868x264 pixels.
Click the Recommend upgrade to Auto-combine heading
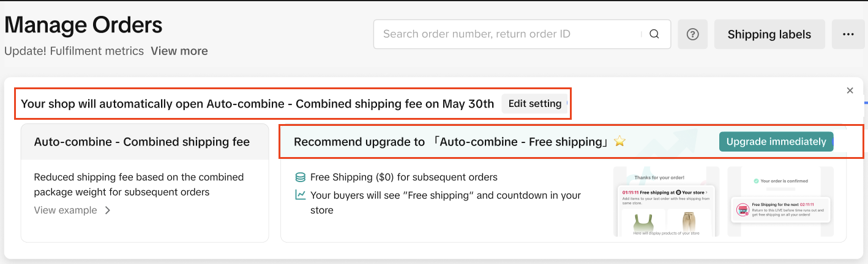451,142
